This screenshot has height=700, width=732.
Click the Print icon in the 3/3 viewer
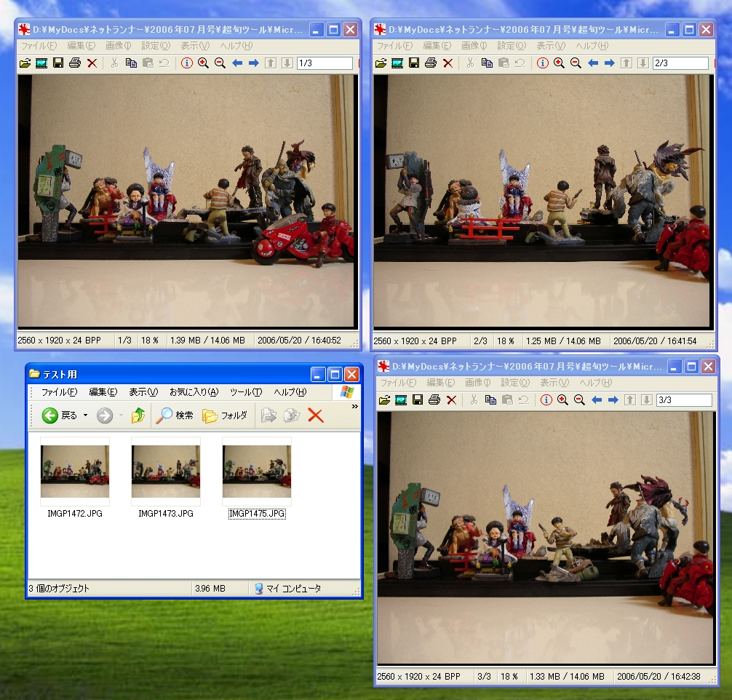pos(434,399)
